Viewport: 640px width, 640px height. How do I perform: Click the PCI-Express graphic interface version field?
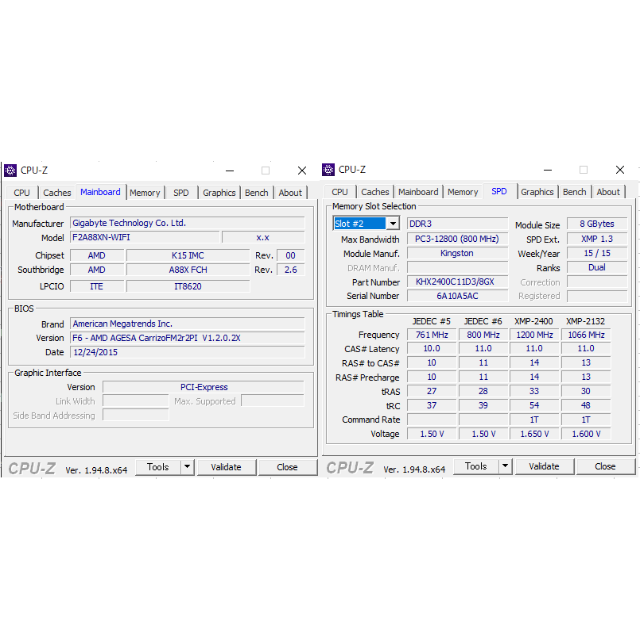[203, 387]
